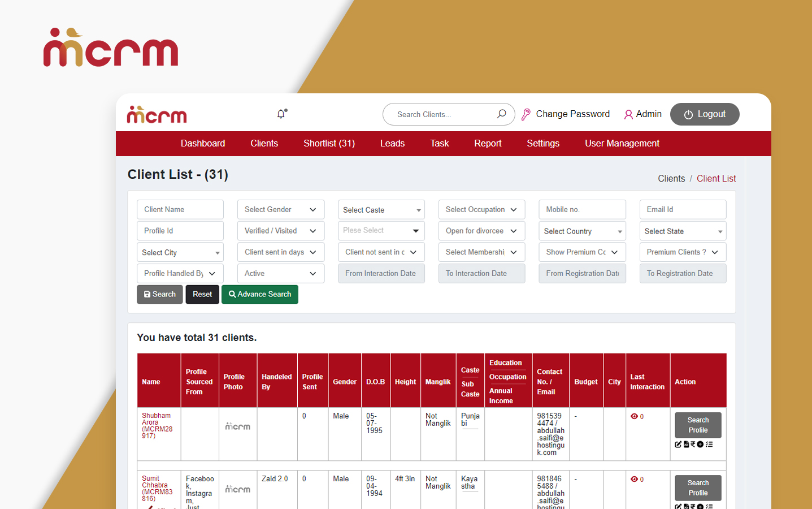Open the User Management section
The width and height of the screenshot is (812, 509).
(x=622, y=143)
